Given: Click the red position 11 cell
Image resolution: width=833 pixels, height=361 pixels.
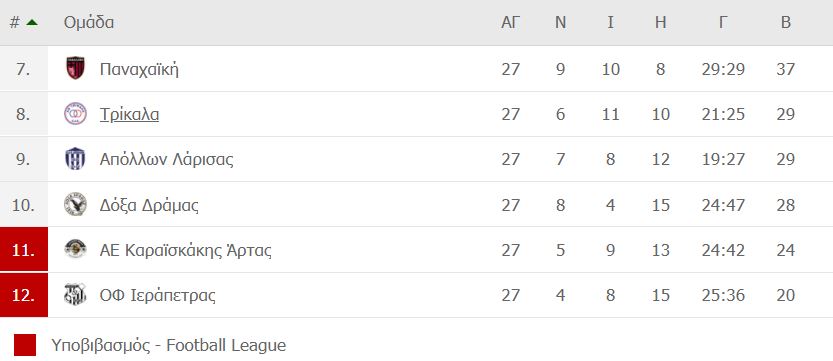Looking at the screenshot, I should pyautogui.click(x=24, y=250).
